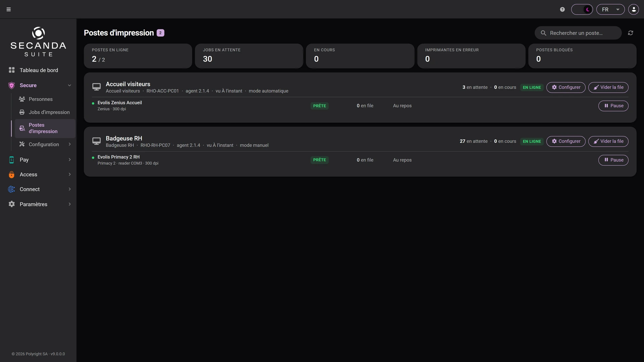Click the Pay module icon

click(x=12, y=160)
